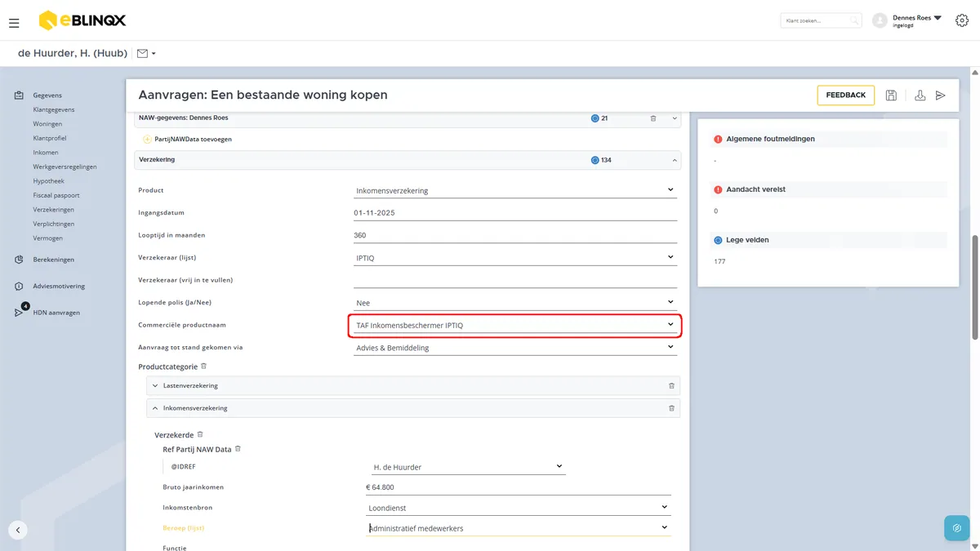Open Verzekeringen in the sidebar
980x551 pixels.
point(53,210)
